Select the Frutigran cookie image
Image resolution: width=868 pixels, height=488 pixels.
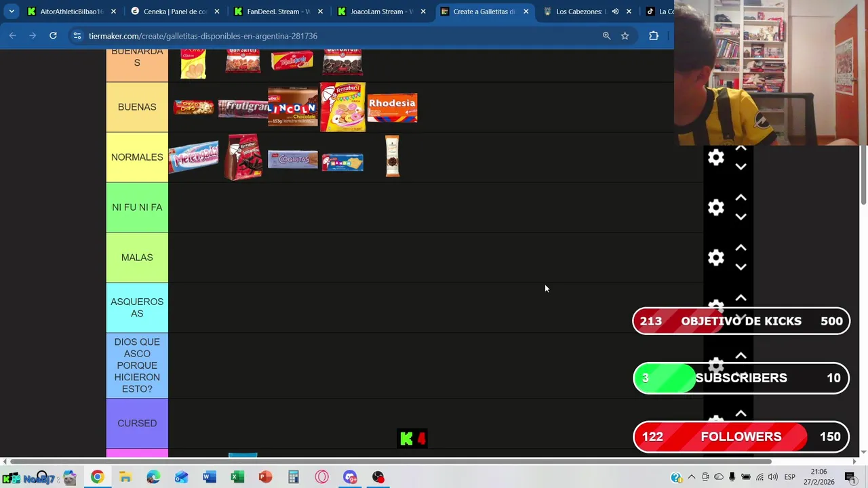[243, 108]
